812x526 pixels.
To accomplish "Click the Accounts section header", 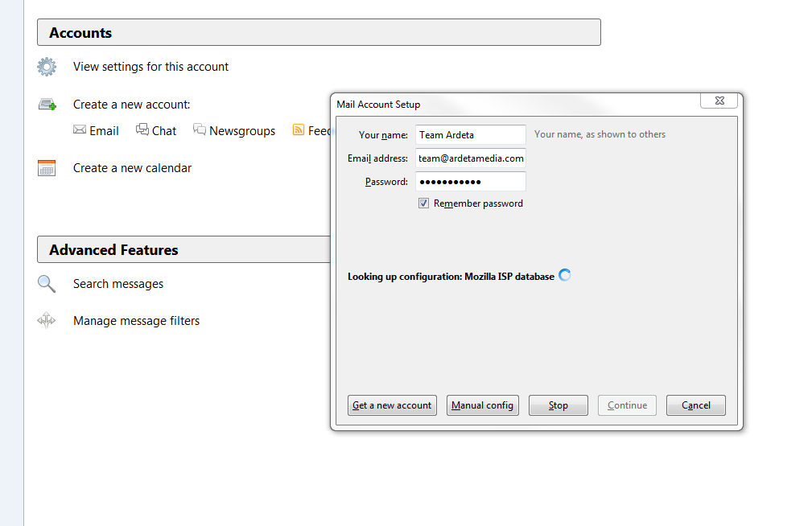I will tap(319, 33).
